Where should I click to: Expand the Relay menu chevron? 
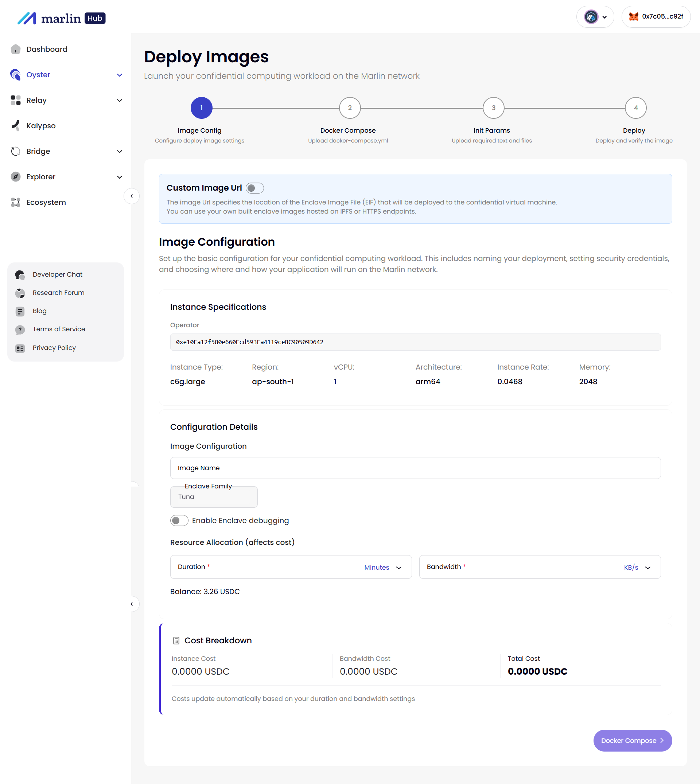(x=120, y=100)
